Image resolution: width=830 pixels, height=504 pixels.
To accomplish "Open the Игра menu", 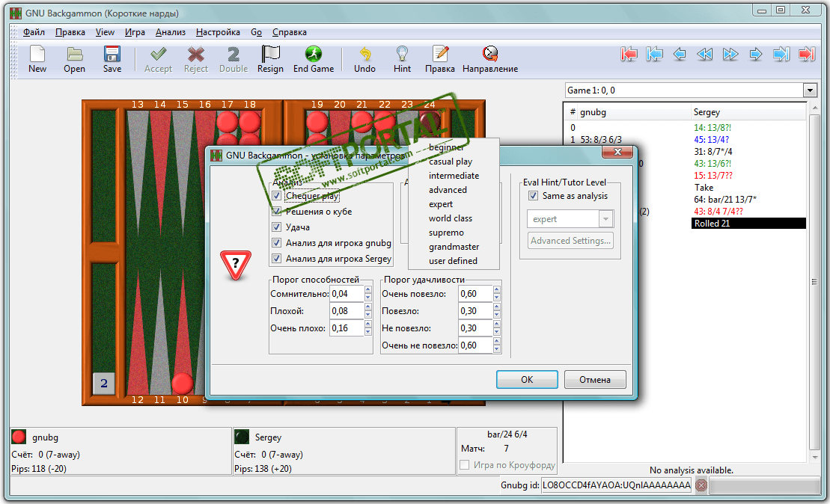I will 135,32.
